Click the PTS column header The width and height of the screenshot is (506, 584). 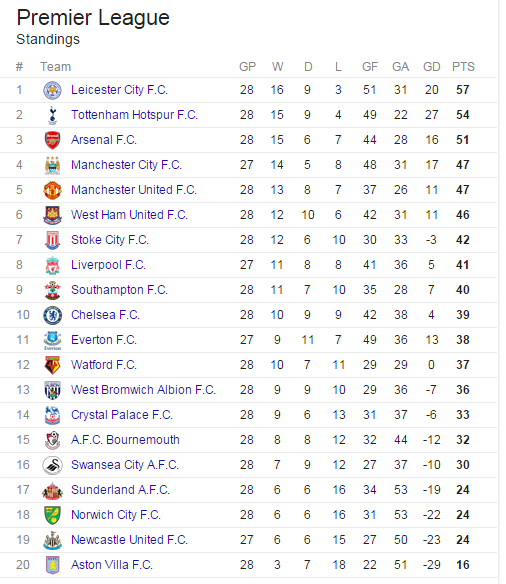pos(463,67)
